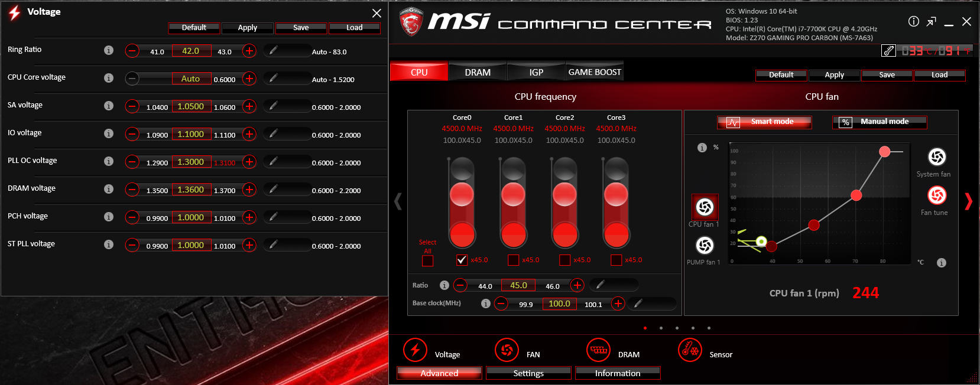
Task: Click the info icon for DRAM voltage
Action: (x=109, y=189)
